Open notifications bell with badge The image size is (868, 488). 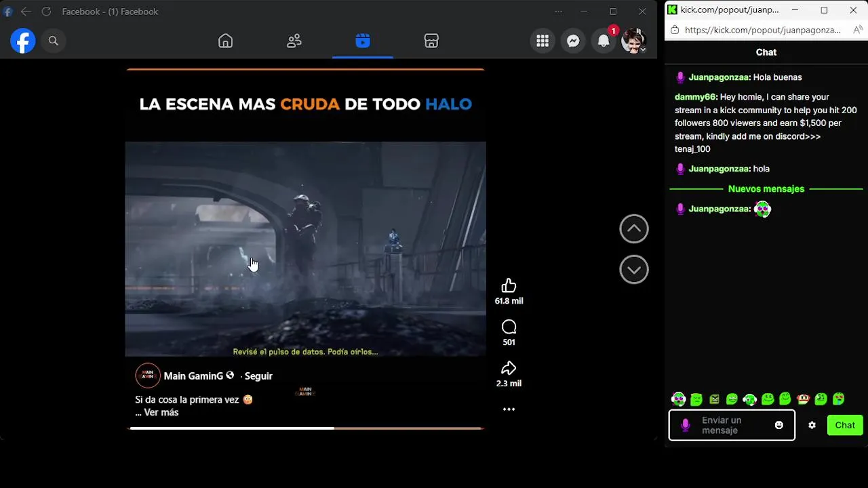(x=604, y=41)
